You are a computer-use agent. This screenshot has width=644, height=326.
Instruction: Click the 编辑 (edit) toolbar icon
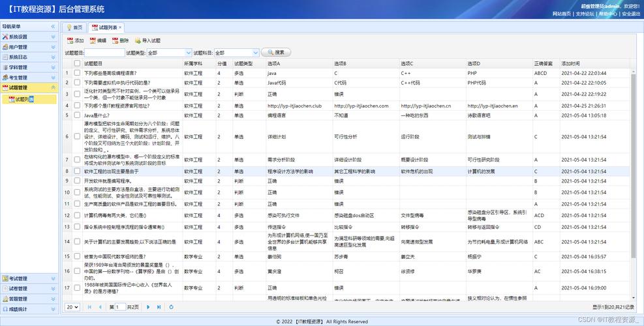(x=93, y=40)
